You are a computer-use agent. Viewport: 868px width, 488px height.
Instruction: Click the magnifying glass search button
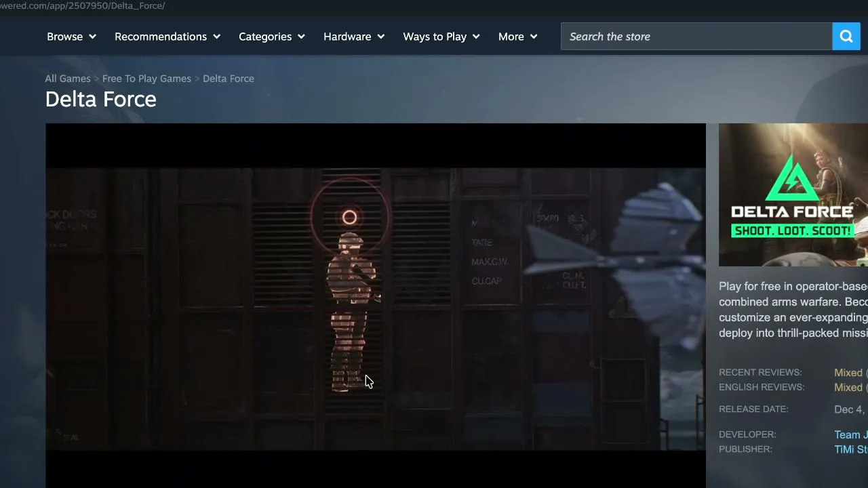[x=846, y=37]
